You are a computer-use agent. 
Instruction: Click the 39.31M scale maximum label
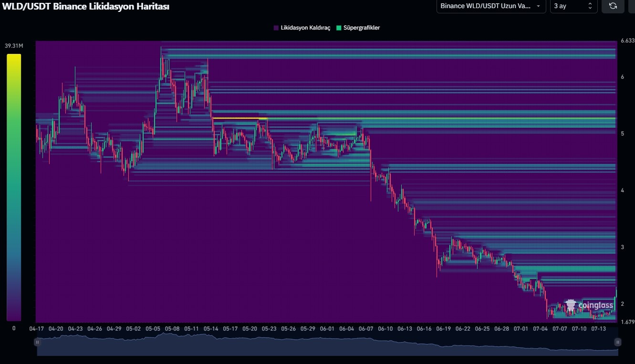tap(14, 46)
